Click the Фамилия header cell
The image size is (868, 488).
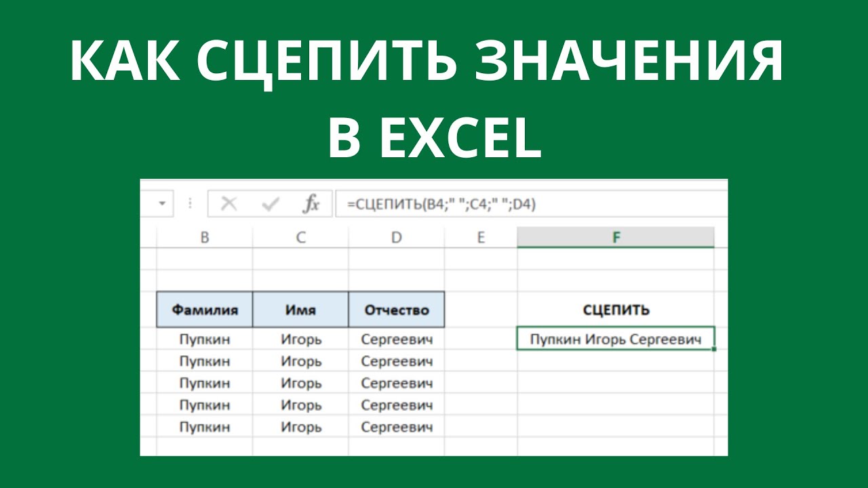205,310
